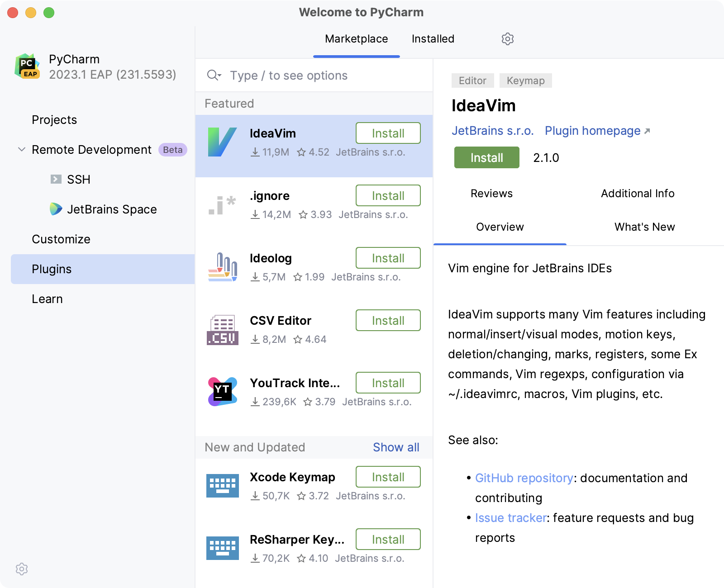The image size is (724, 588).
Task: Visit the GitHub repository link
Action: pos(524,478)
